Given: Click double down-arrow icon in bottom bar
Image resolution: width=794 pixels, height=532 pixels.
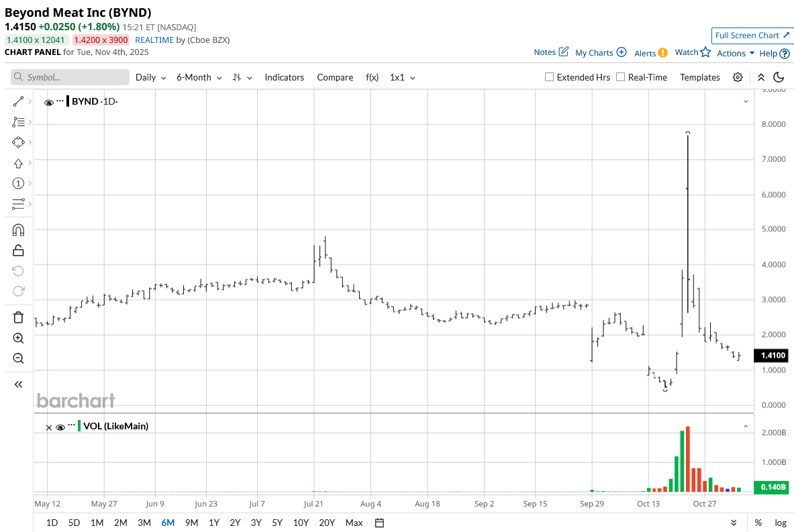Looking at the screenshot, I should click(733, 523).
